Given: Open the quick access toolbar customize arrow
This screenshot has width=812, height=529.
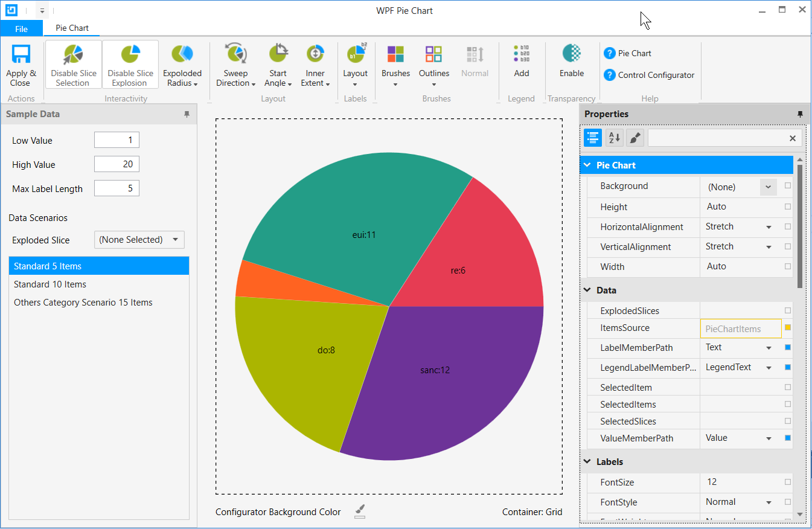Looking at the screenshot, I should (42, 11).
